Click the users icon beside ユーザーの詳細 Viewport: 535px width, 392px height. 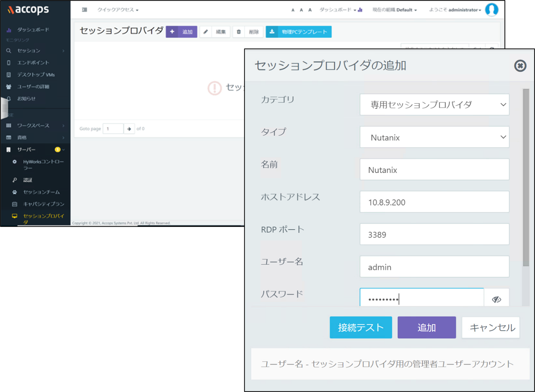9,87
